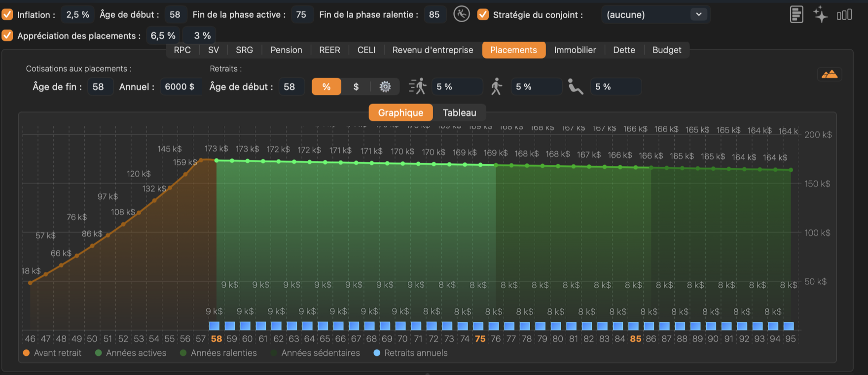Open the Stratégie du conjoint (aucune) dropdown
The width and height of the screenshot is (868, 375).
[655, 14]
